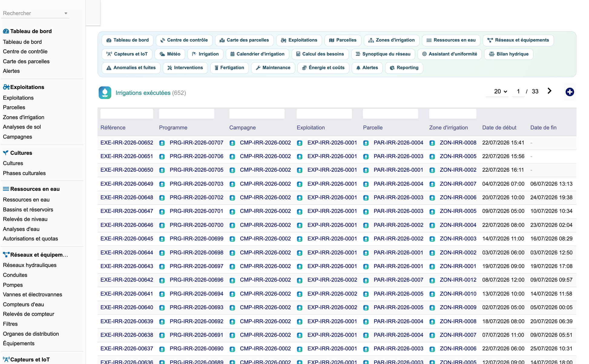
Task: Open Carte des parcelles tab
Action: pyautogui.click(x=244, y=40)
